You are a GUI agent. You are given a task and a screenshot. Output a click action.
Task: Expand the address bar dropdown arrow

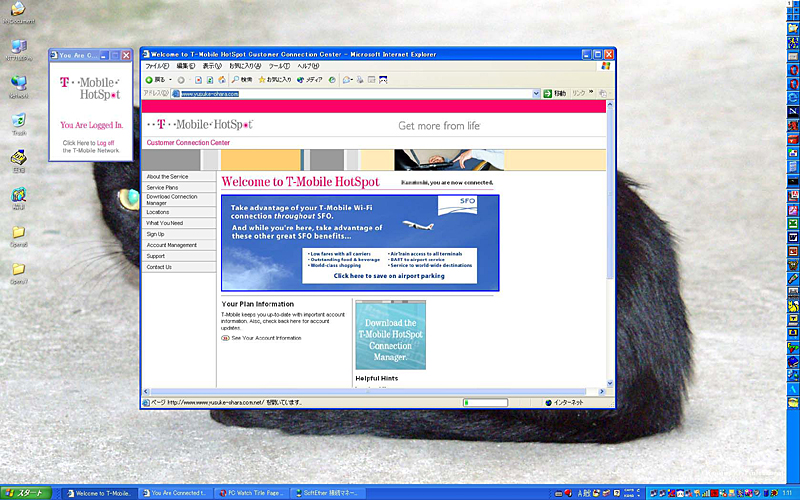(x=535, y=93)
